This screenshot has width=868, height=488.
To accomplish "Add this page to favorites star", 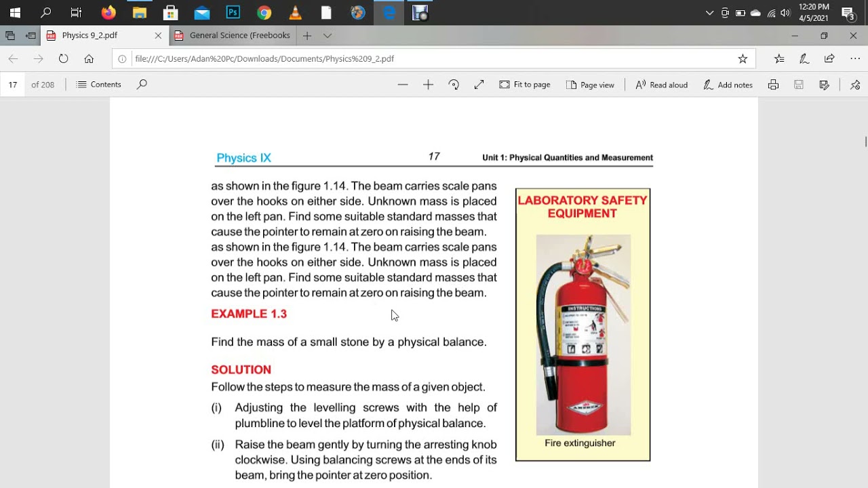I will click(x=743, y=59).
